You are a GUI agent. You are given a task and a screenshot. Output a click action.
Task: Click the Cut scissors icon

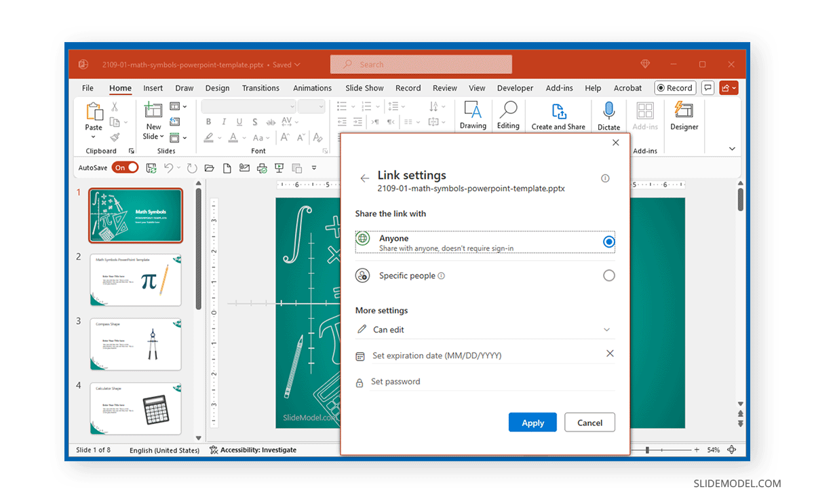tap(115, 106)
